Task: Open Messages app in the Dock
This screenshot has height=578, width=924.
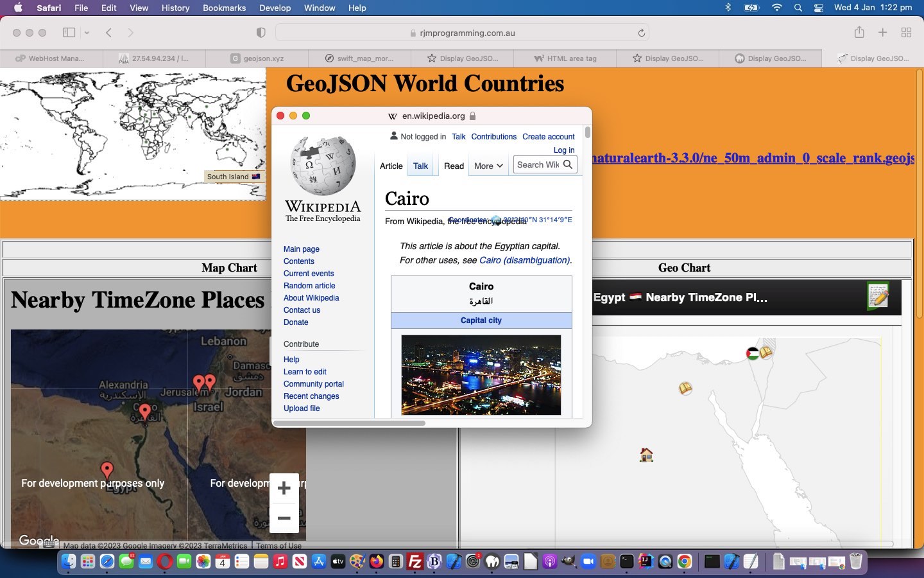Action: click(x=126, y=561)
